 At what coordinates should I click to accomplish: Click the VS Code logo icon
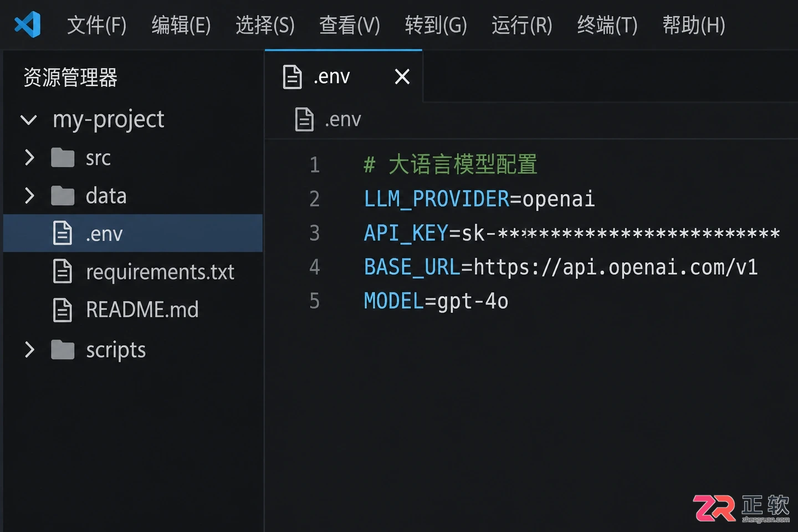pos(28,24)
